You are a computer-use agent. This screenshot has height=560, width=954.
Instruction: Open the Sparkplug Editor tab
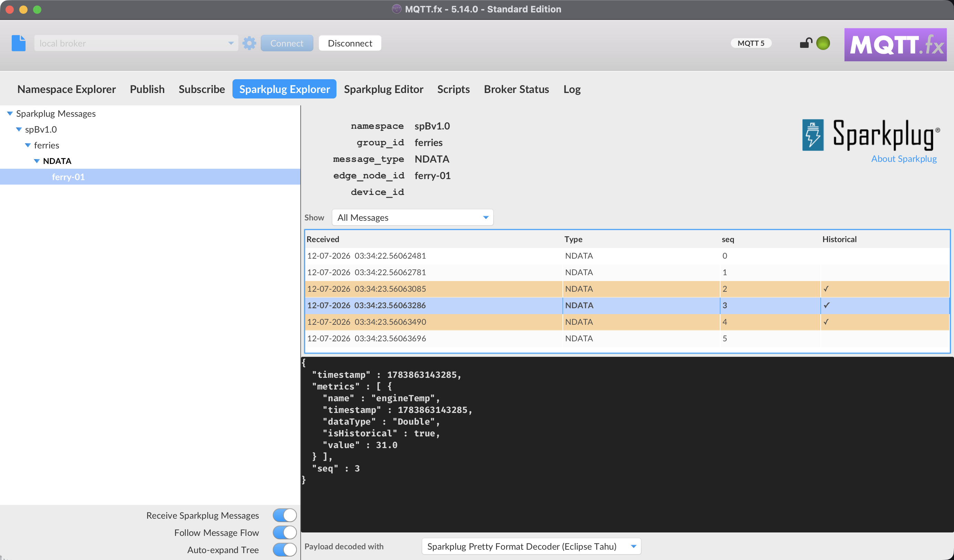pos(383,89)
